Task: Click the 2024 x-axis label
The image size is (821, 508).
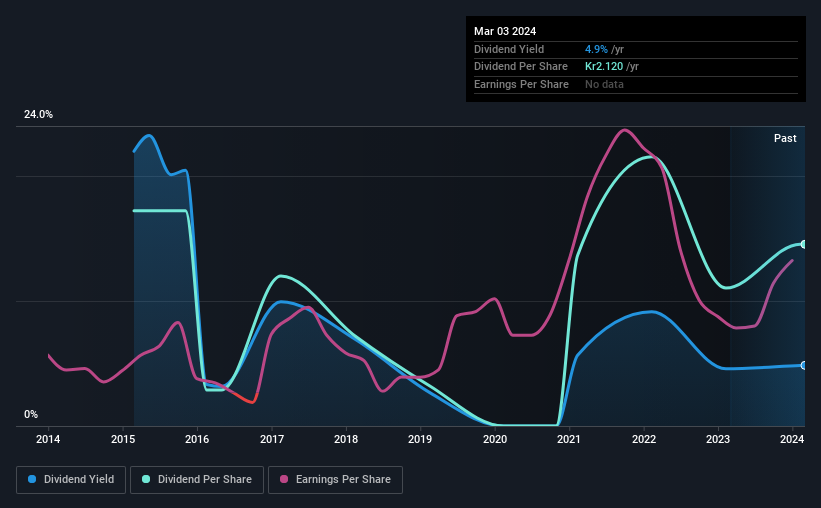Action: pos(792,439)
